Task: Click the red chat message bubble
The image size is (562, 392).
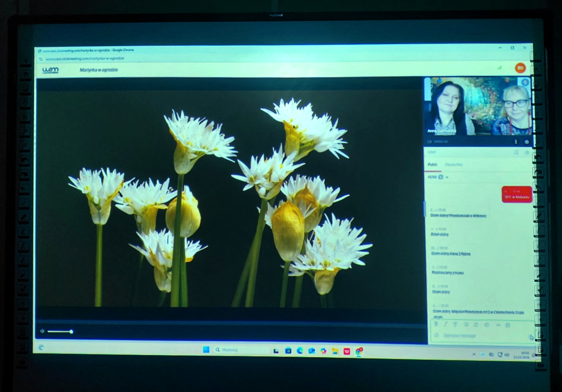Action: click(x=516, y=195)
